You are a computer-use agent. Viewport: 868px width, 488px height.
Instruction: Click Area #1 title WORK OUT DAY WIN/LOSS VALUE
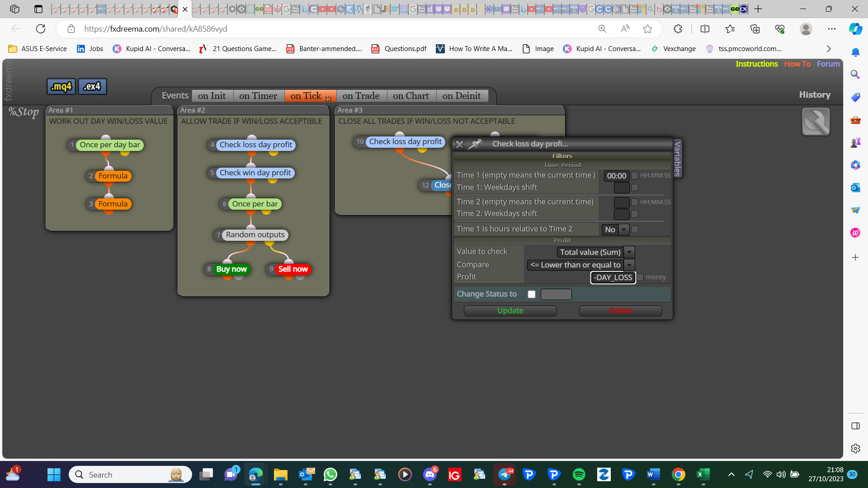click(108, 121)
